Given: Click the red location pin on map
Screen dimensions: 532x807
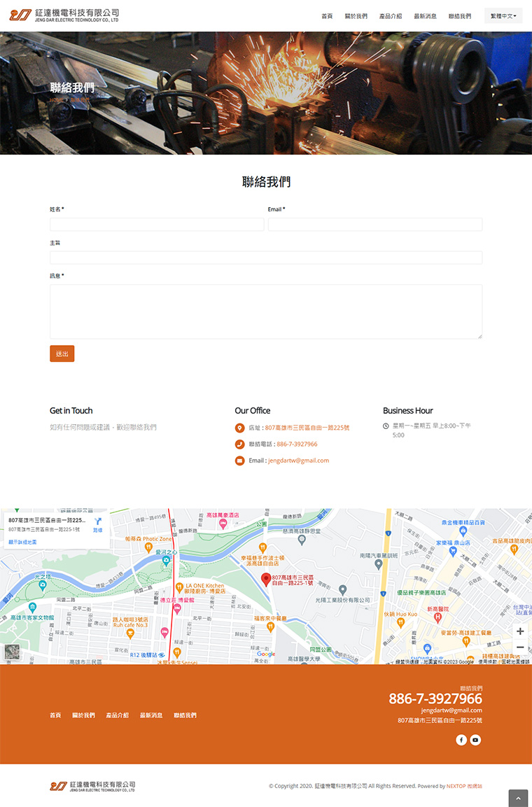Looking at the screenshot, I should coord(266,579).
